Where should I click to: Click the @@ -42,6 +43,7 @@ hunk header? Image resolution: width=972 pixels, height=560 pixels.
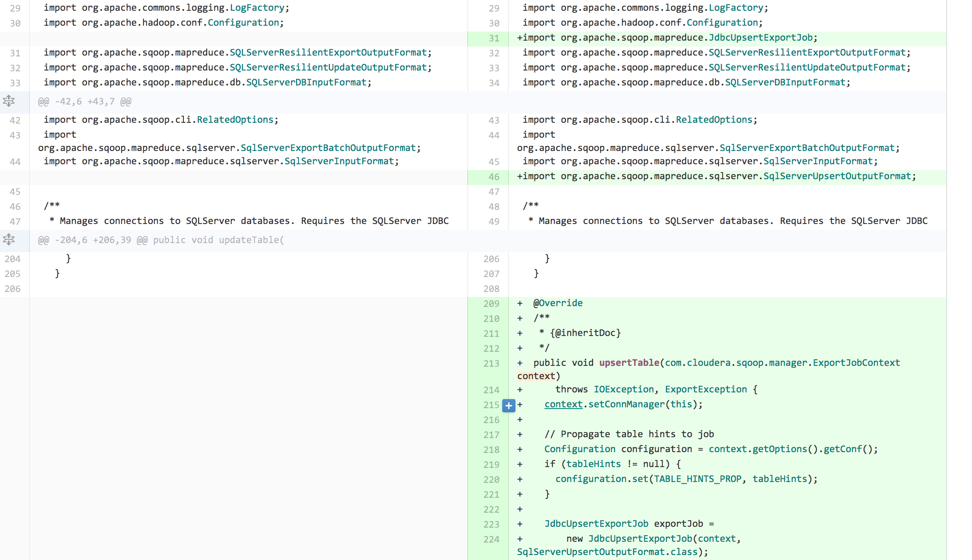[x=85, y=102]
